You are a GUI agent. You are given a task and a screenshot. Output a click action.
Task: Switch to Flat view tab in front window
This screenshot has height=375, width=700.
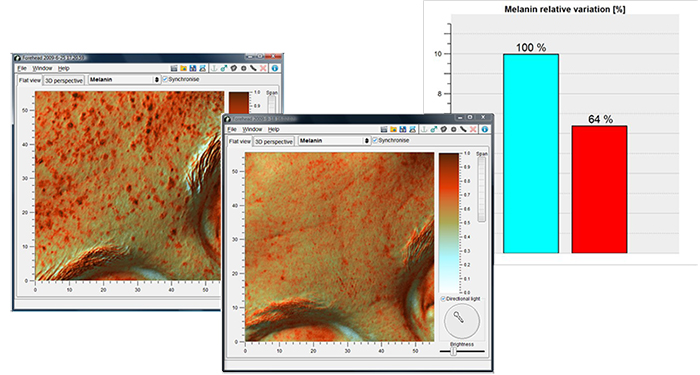tap(240, 142)
